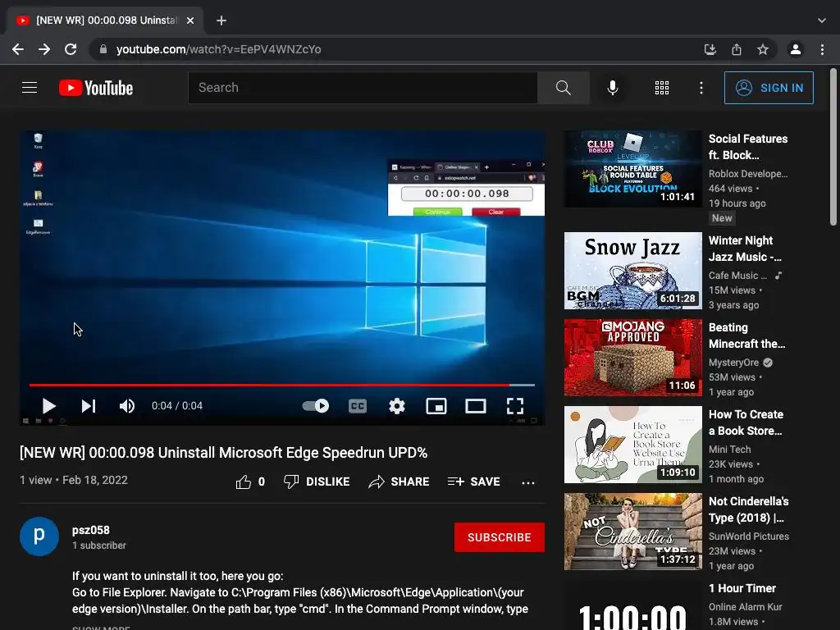Open the psz058 channel name link
This screenshot has width=840, height=630.
[x=90, y=530]
